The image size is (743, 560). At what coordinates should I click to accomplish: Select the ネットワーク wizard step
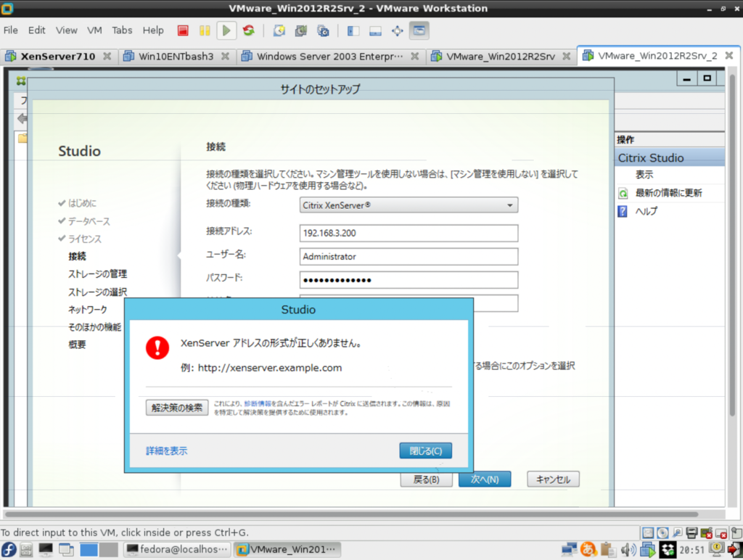click(x=88, y=310)
